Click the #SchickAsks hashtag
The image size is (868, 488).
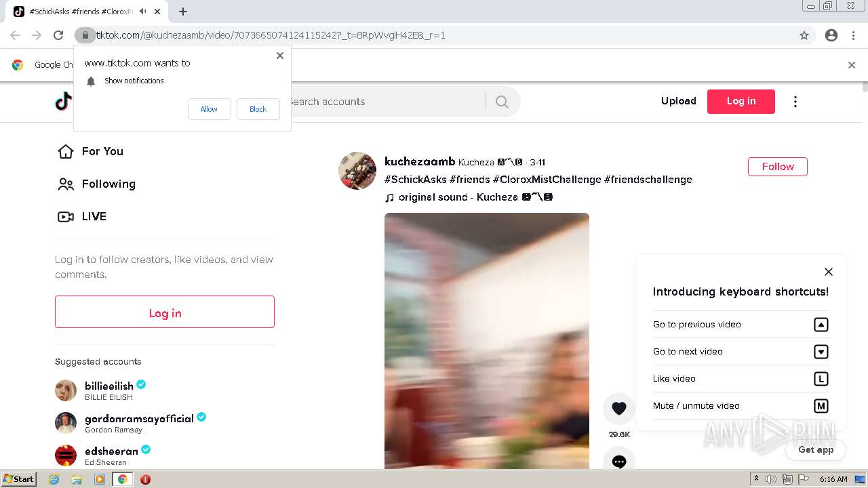click(416, 180)
